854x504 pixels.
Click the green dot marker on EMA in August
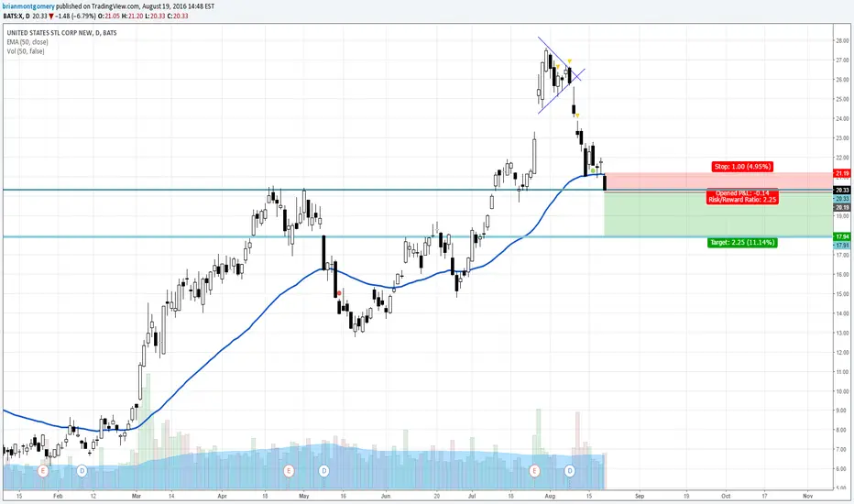click(593, 170)
